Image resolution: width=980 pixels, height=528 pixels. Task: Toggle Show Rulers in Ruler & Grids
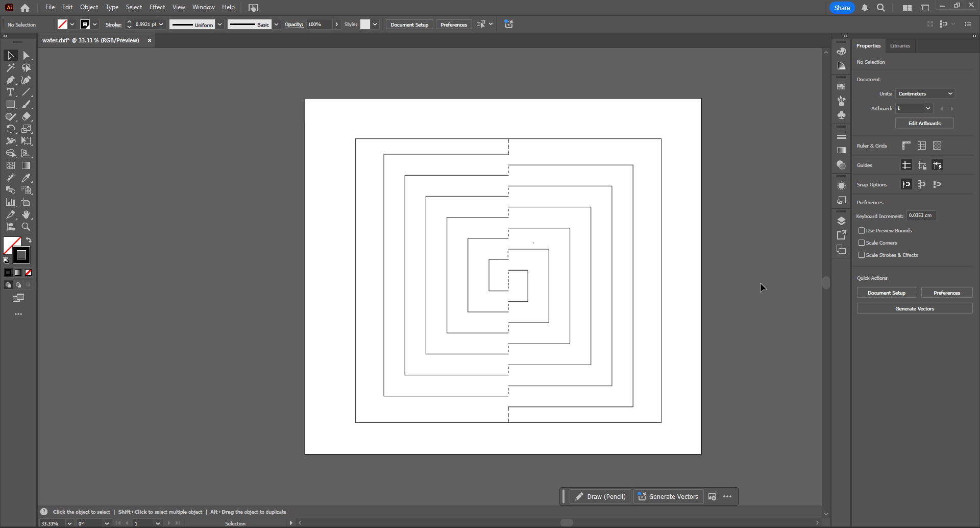pos(906,146)
